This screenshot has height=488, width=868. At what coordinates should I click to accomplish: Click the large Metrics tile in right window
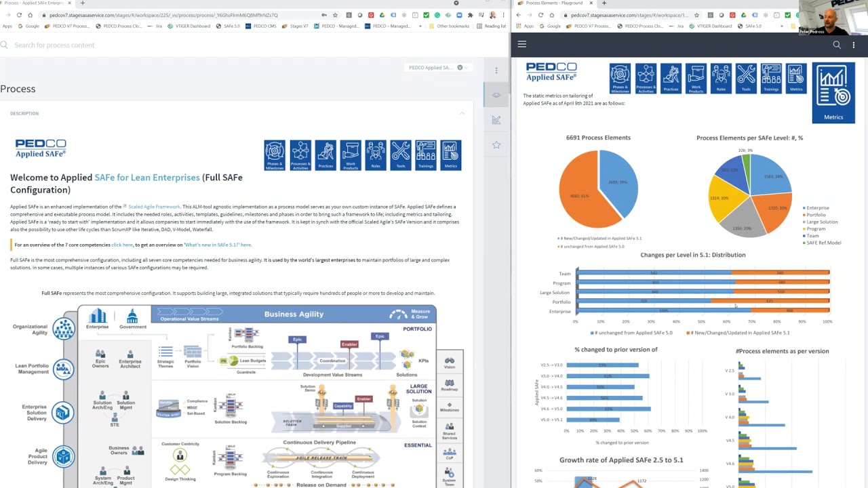pyautogui.click(x=833, y=93)
